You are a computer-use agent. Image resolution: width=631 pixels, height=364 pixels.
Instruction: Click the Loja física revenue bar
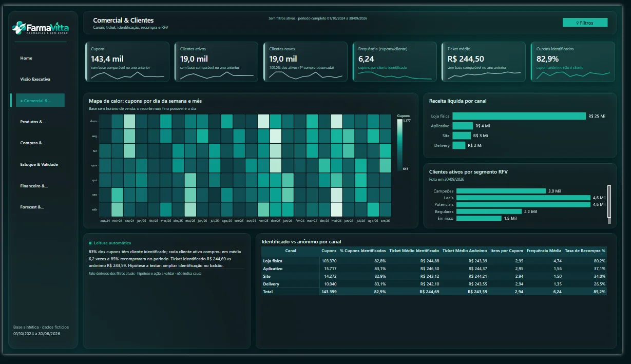(519, 116)
